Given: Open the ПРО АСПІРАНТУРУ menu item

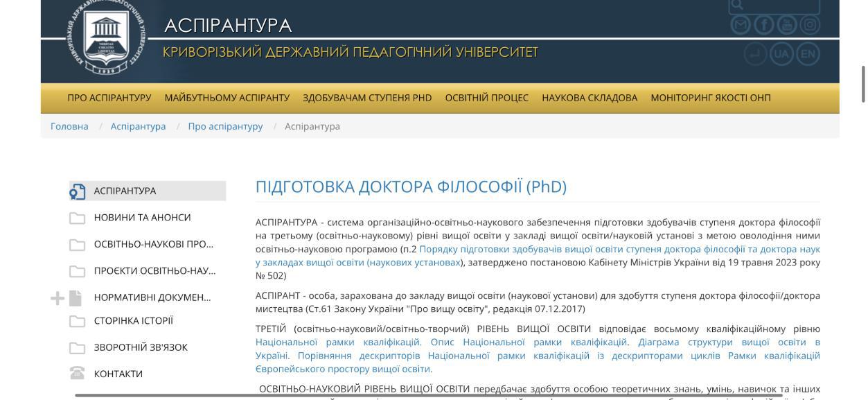Looking at the screenshot, I should 109,98.
